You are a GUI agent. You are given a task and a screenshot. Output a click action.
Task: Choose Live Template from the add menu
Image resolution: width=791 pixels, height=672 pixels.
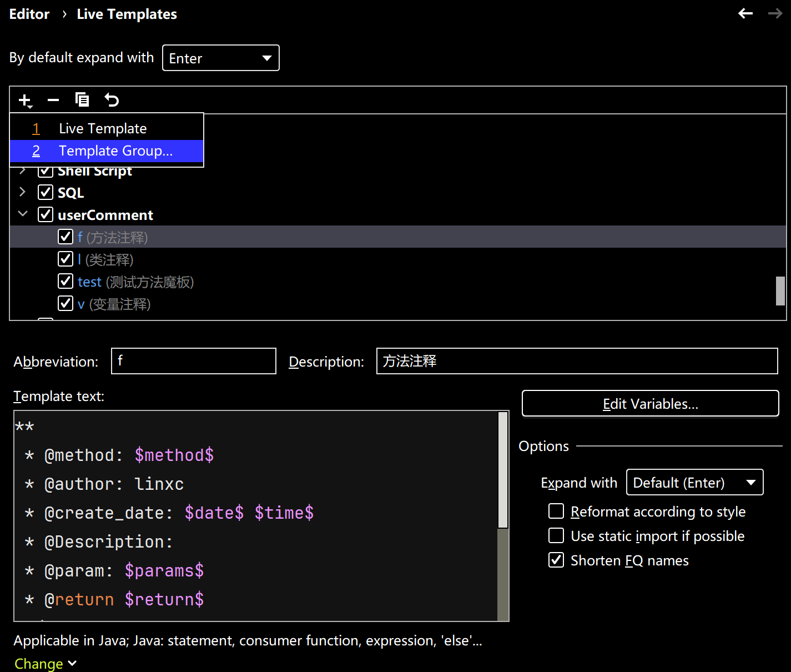click(x=107, y=128)
